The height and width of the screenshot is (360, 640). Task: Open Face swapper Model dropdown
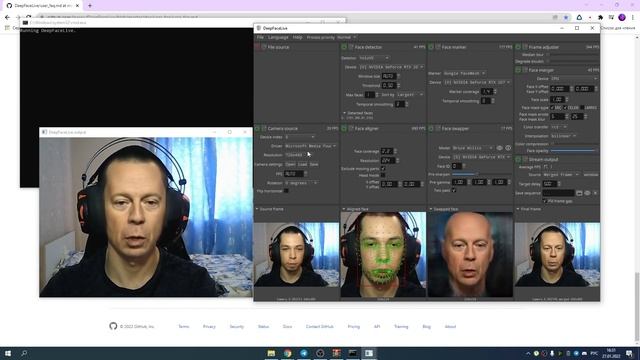click(x=473, y=148)
